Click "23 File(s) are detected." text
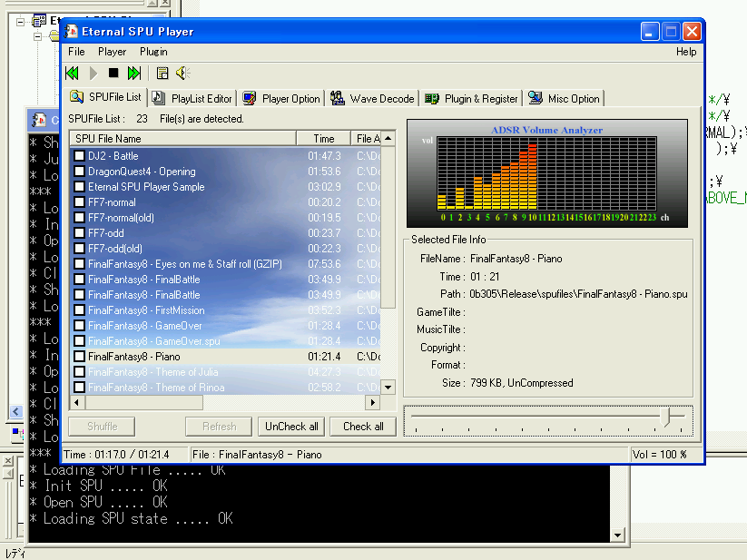Screen dimensions: 747x560 (190, 119)
